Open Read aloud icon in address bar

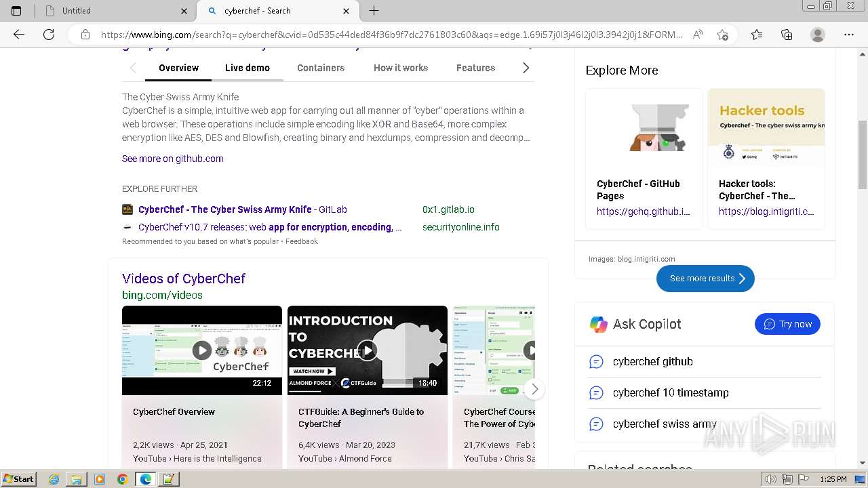pyautogui.click(x=698, y=35)
